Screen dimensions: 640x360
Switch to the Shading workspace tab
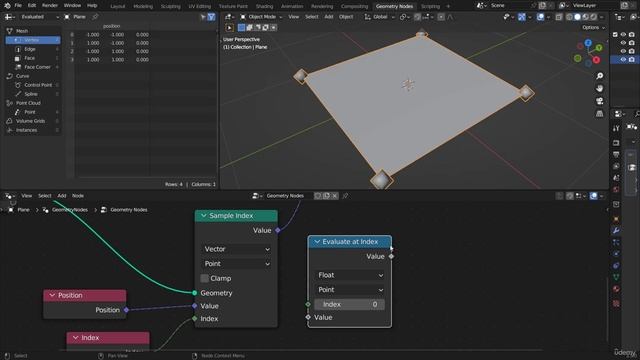(264, 6)
